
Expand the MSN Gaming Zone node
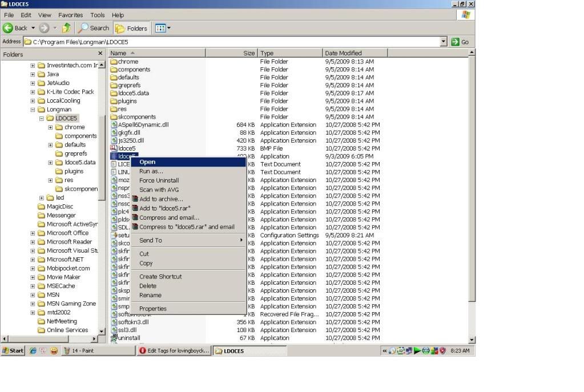point(33,304)
